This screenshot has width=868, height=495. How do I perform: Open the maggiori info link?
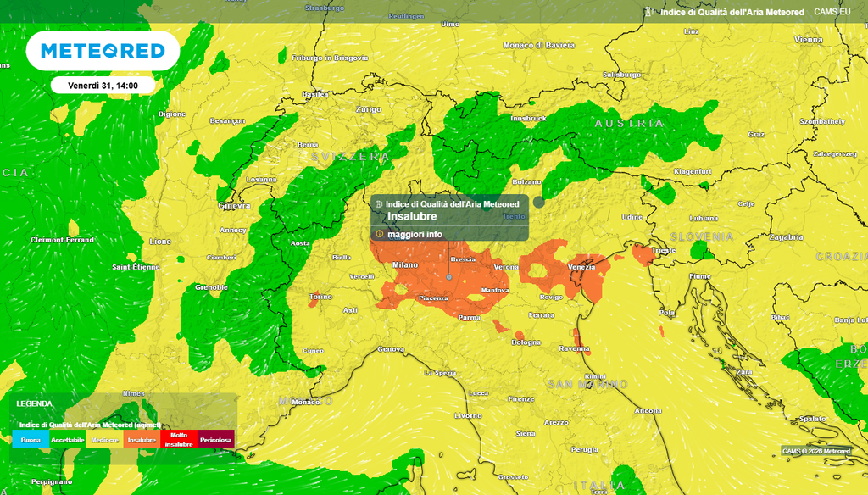coord(415,235)
